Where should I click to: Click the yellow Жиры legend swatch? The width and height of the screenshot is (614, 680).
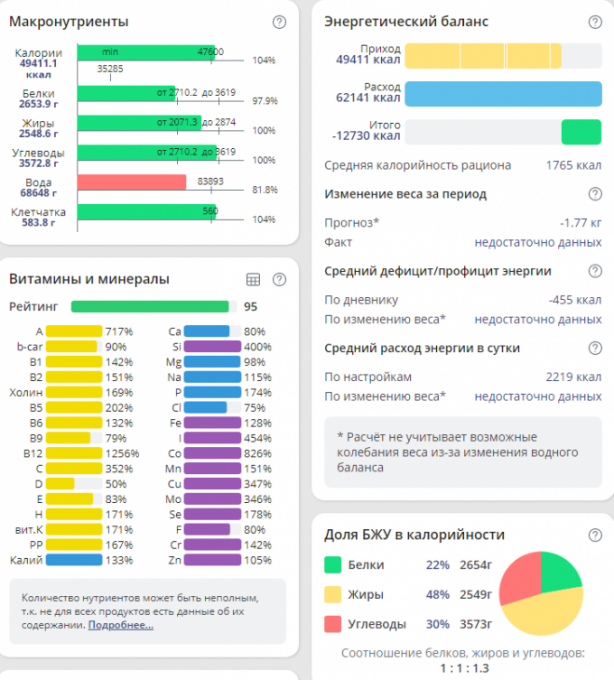(334, 594)
